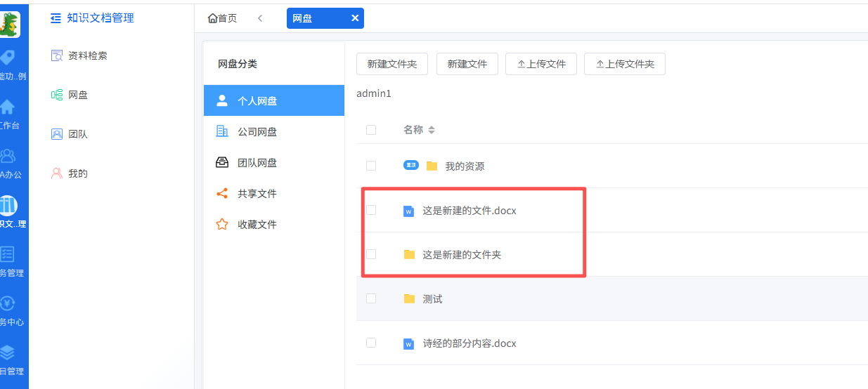The image size is (868, 389).
Task: Click the 新建文件夹 button
Action: point(392,64)
